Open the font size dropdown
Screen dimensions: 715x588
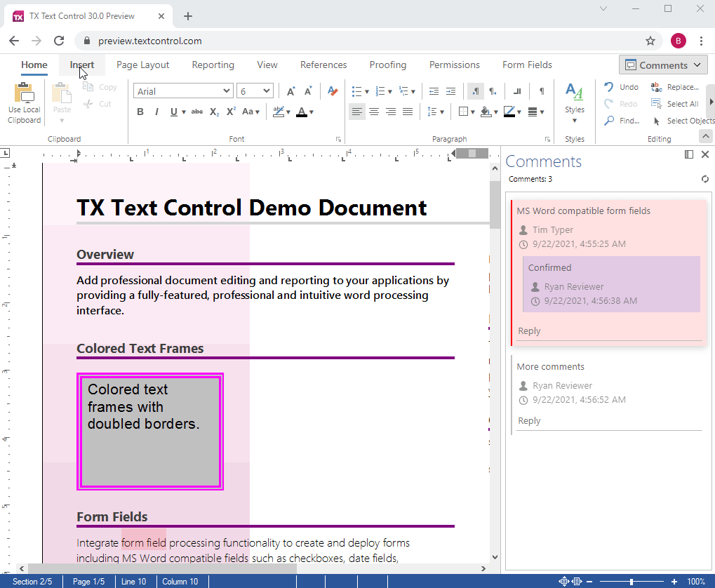255,91
